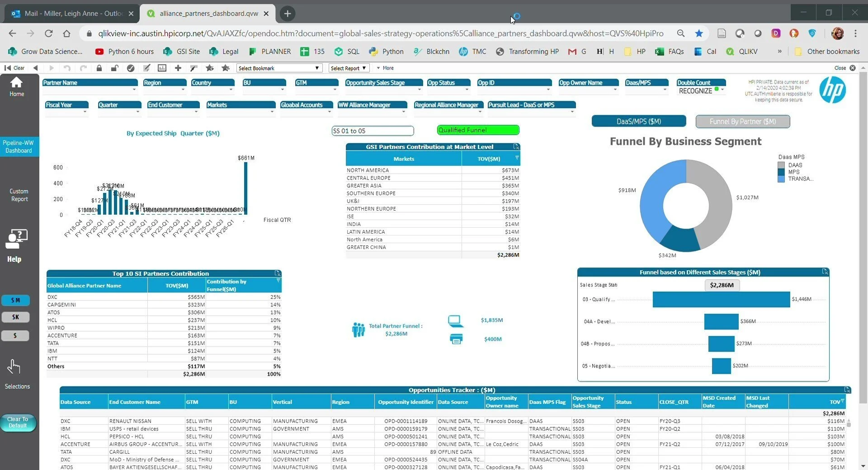The width and height of the screenshot is (868, 470).
Task: Open the Select Bookmark dropdown
Action: 279,68
